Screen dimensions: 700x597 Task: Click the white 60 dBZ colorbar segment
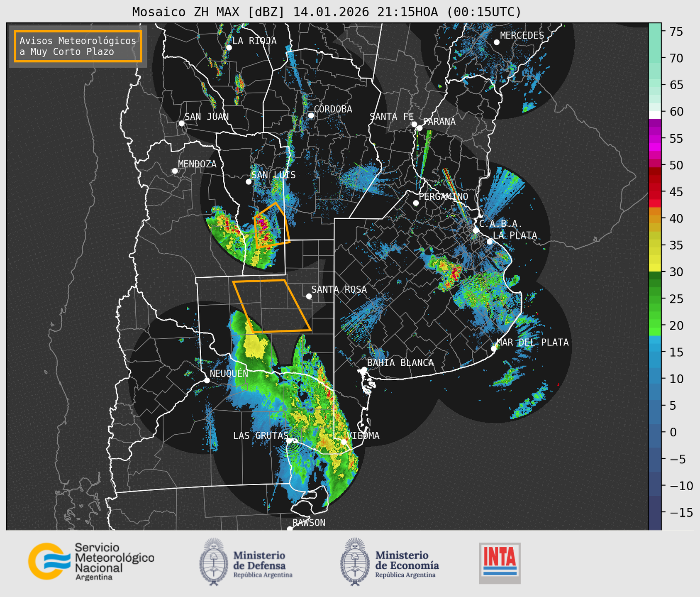(655, 115)
